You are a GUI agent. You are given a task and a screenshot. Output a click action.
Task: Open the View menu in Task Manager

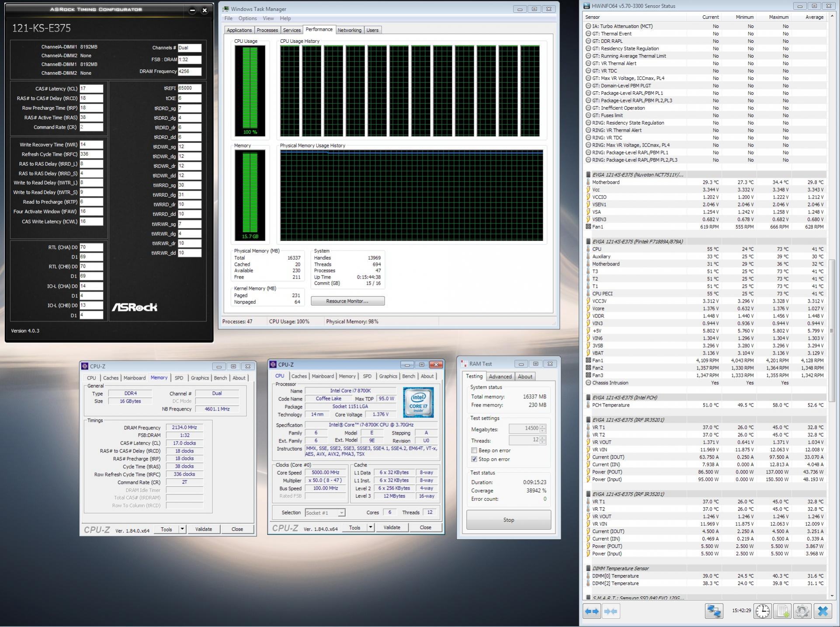click(268, 18)
